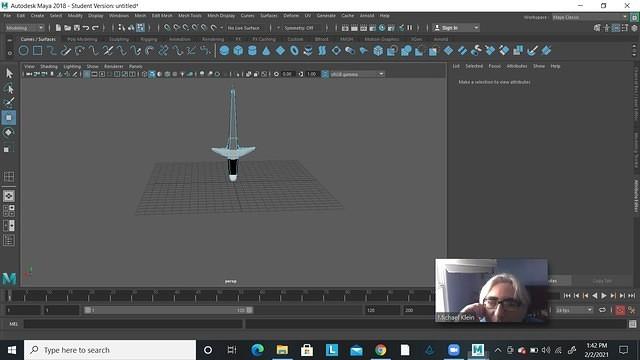This screenshot has height=360, width=640.
Task: Toggle the viewport grid display button
Action: pyautogui.click(x=87, y=74)
